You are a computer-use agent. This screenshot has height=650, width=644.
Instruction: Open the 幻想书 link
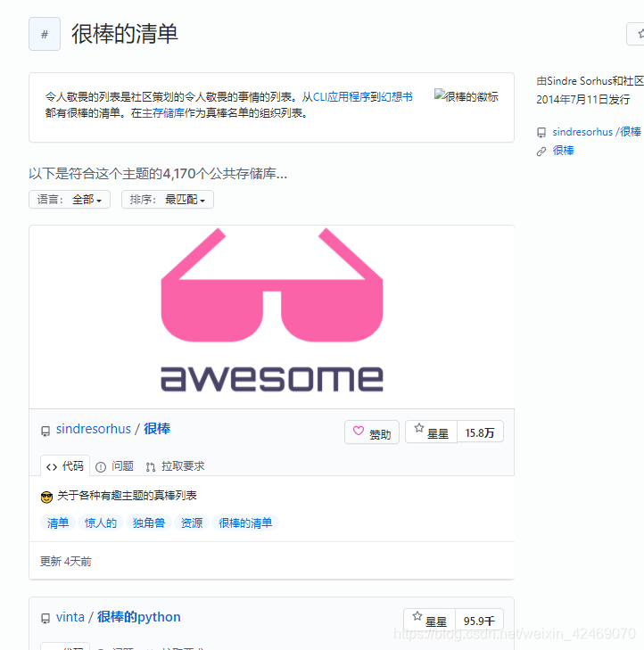(x=396, y=96)
